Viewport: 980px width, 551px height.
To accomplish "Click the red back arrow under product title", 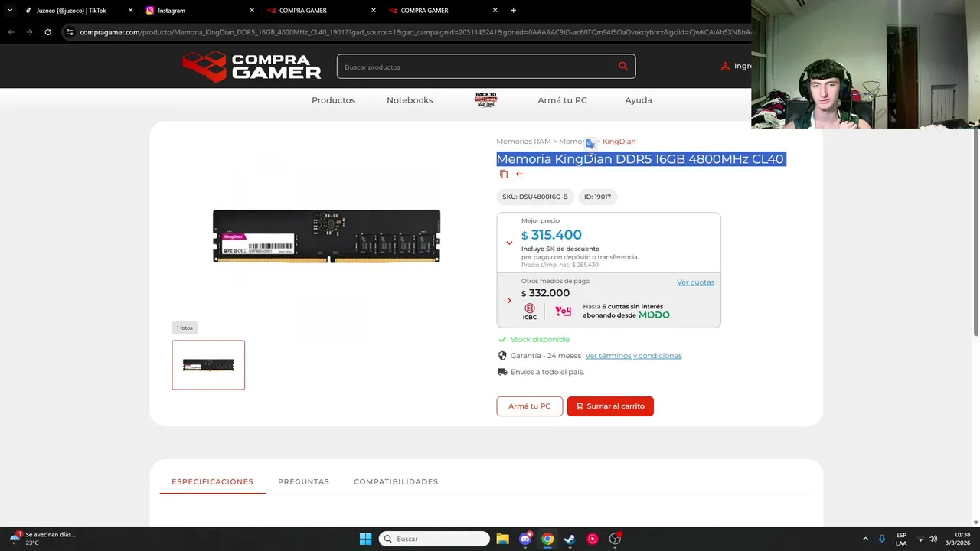I will pos(519,174).
